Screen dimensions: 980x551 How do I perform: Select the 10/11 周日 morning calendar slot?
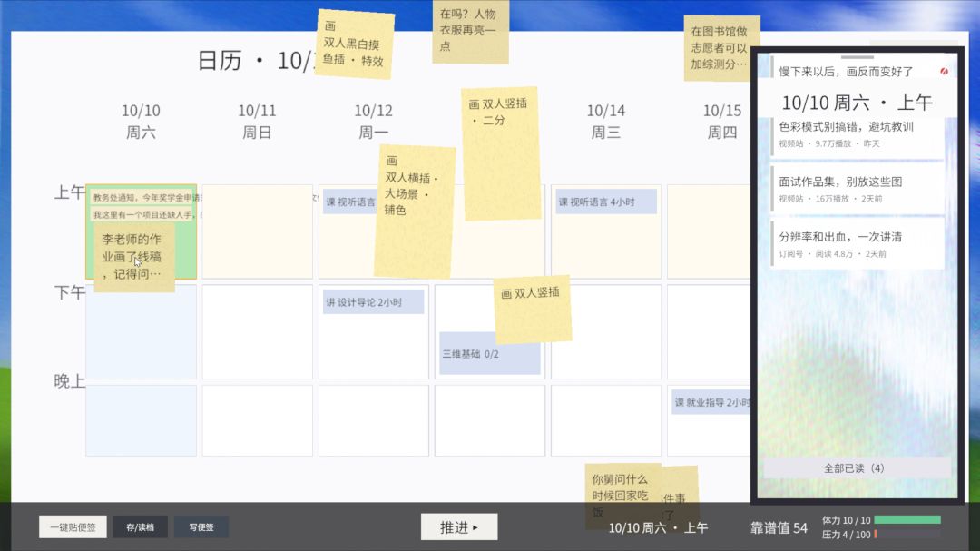click(x=258, y=231)
